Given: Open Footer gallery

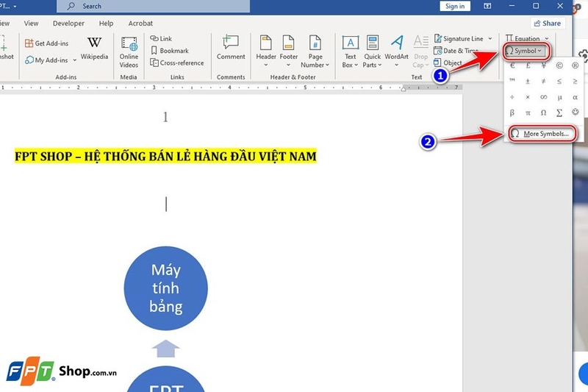Looking at the screenshot, I should point(288,51).
